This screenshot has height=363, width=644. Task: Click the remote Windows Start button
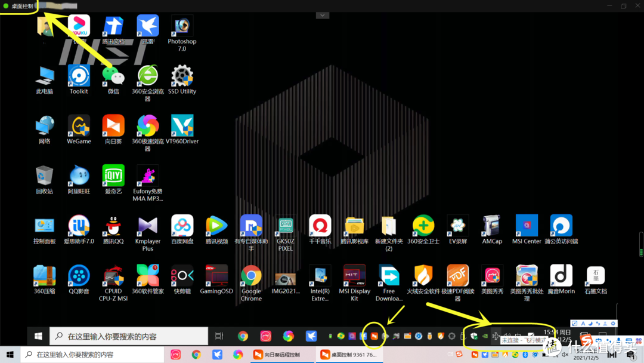pyautogui.click(x=38, y=336)
